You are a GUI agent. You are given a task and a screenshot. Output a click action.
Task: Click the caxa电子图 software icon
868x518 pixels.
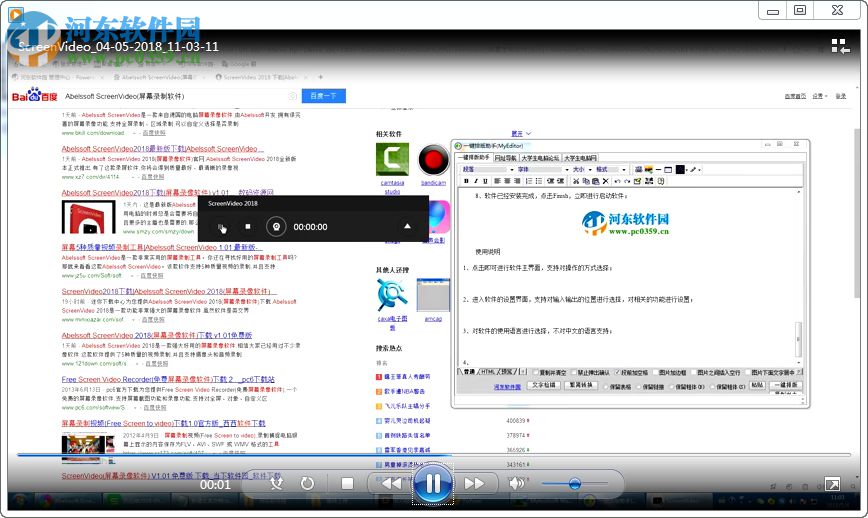392,294
